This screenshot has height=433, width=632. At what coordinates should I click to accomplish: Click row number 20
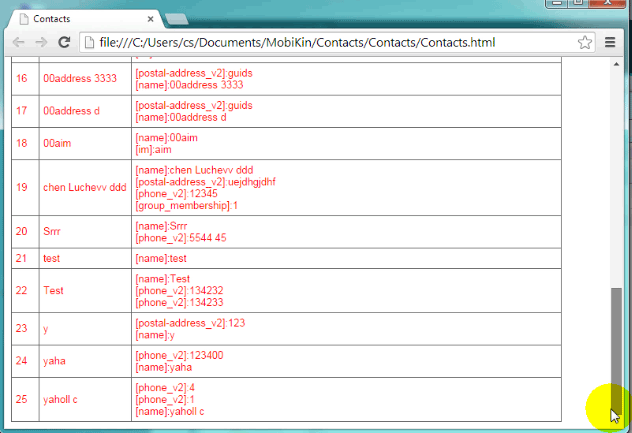pos(22,231)
